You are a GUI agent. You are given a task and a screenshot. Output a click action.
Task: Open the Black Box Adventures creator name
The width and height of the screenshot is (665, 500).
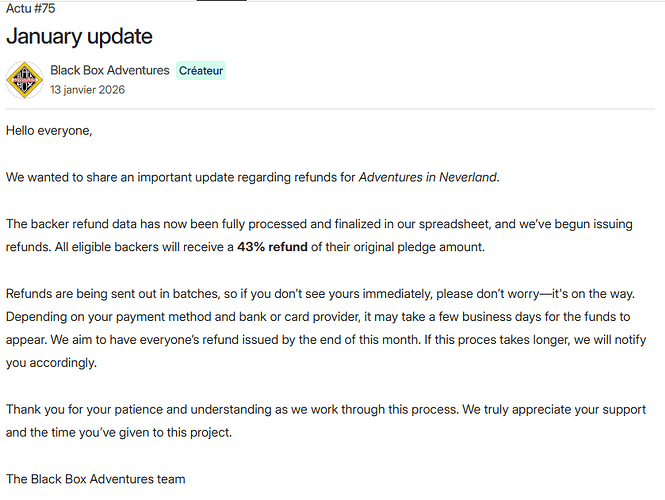[x=110, y=71]
